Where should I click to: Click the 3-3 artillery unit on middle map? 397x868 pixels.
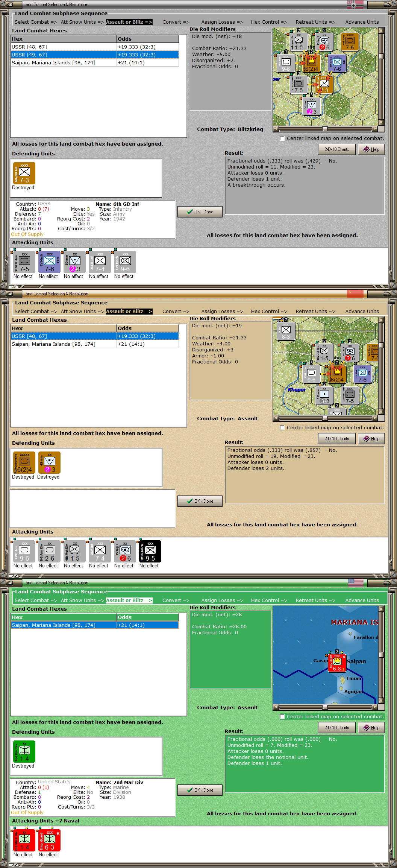[x=324, y=396]
